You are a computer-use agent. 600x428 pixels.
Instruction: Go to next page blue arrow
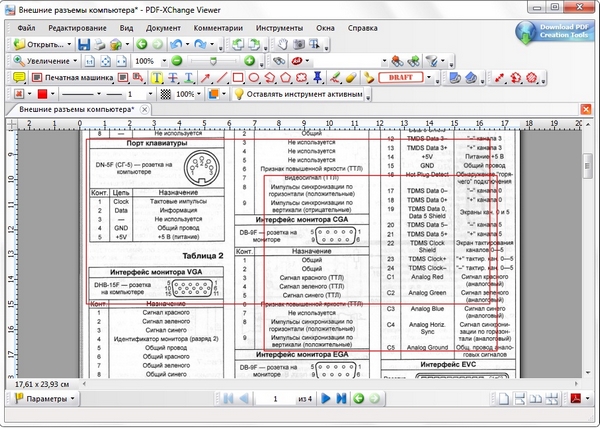(326, 399)
